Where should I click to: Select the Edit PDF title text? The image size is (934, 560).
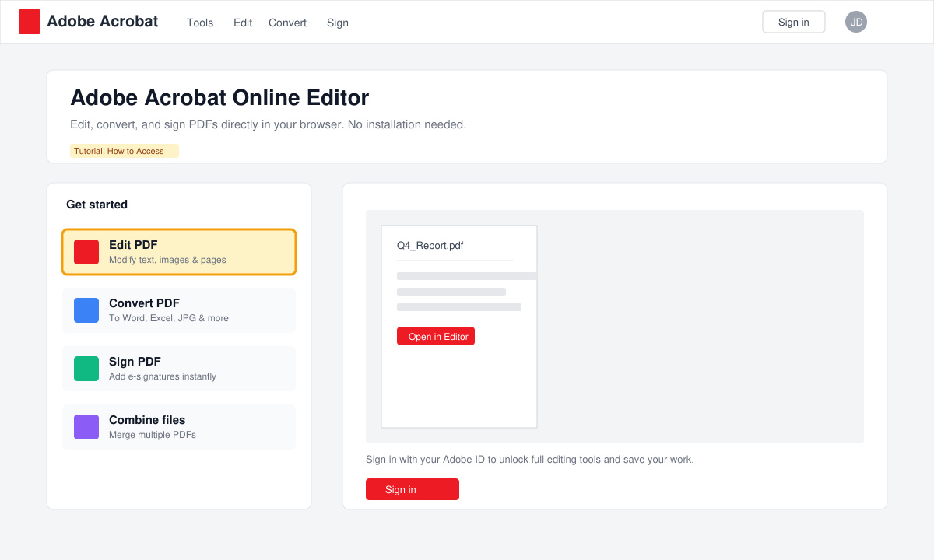click(x=133, y=245)
